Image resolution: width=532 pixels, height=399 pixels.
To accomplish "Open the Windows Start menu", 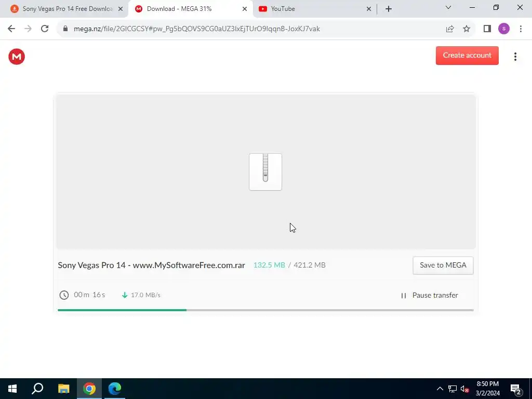I will pyautogui.click(x=12, y=389).
